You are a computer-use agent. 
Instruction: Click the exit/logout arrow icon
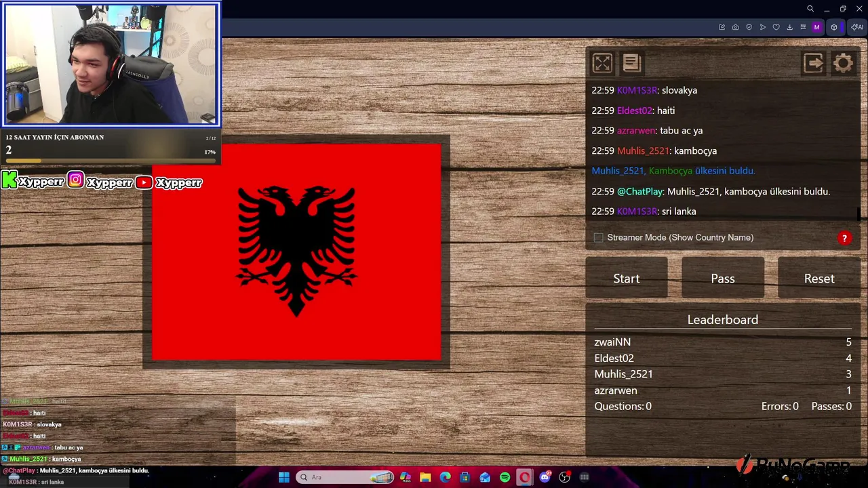[x=814, y=63]
